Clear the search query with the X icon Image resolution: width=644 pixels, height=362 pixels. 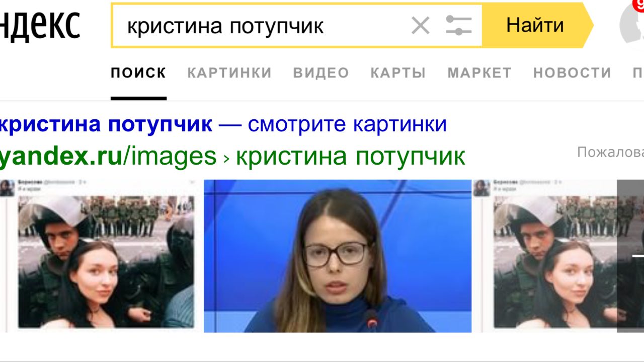[420, 25]
